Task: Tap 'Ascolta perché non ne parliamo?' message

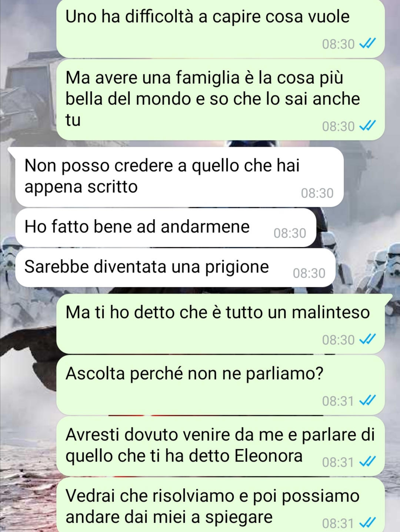Action: (x=220, y=384)
